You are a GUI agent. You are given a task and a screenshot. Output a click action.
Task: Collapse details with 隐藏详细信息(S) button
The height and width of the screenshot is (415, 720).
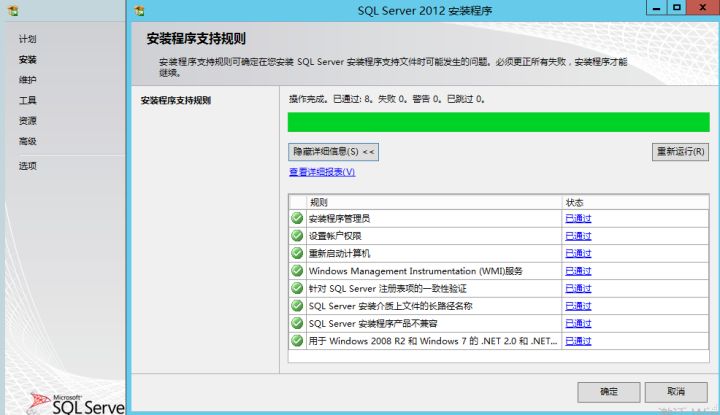pyautogui.click(x=333, y=151)
